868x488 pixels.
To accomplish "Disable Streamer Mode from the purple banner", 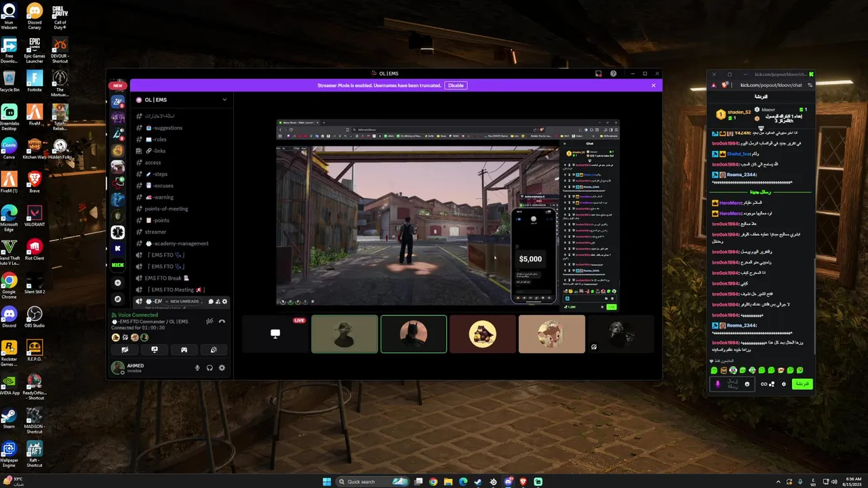I will click(456, 85).
